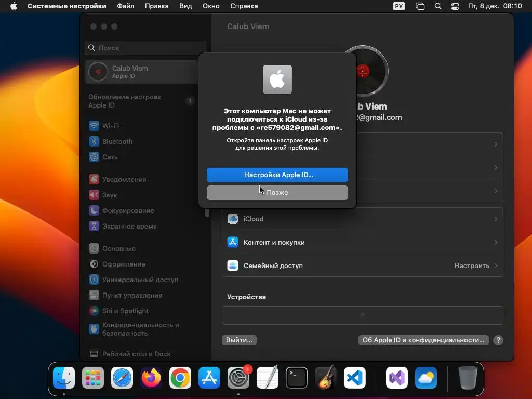Expand Контент и покупки row chevron
The width and height of the screenshot is (532, 399).
coord(496,243)
